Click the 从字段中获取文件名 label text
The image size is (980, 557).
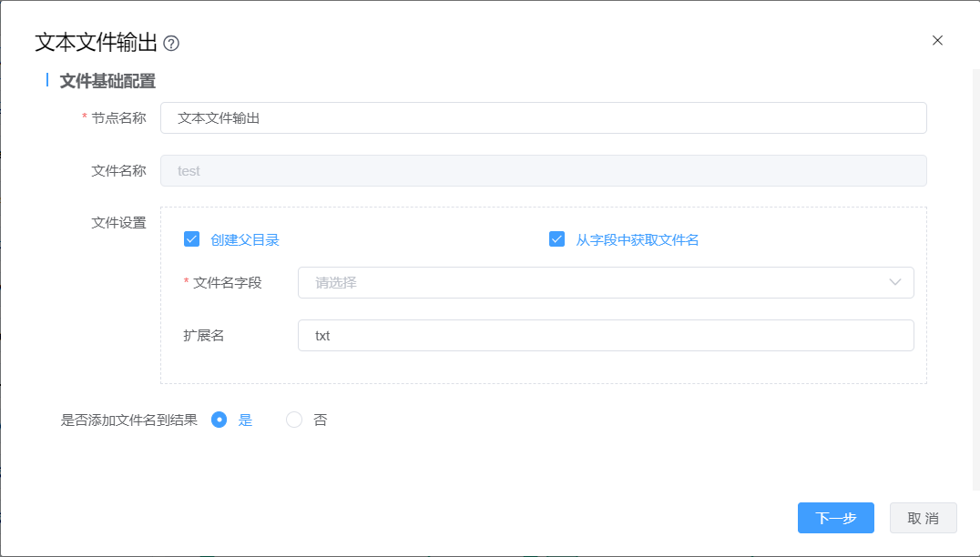(x=637, y=240)
